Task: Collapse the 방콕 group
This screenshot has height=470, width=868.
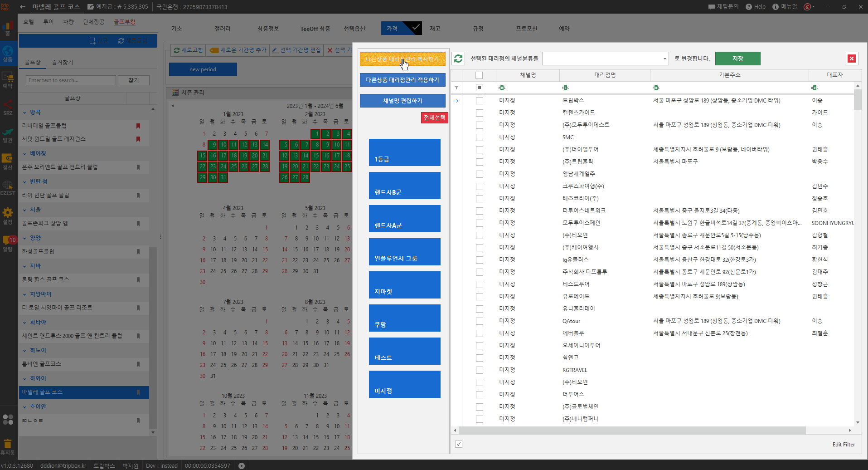Action: click(25, 112)
